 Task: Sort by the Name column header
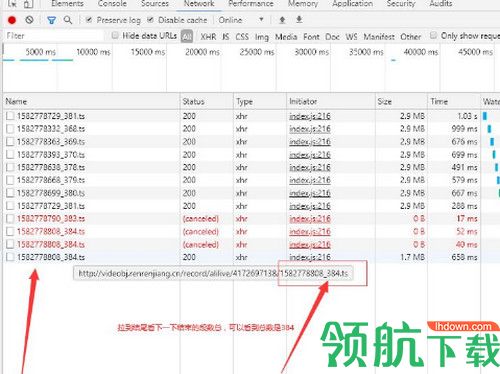(x=92, y=101)
